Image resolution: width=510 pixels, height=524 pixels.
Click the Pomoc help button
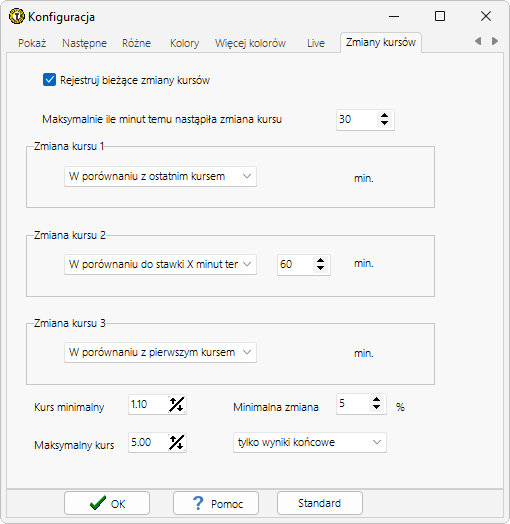(x=216, y=503)
